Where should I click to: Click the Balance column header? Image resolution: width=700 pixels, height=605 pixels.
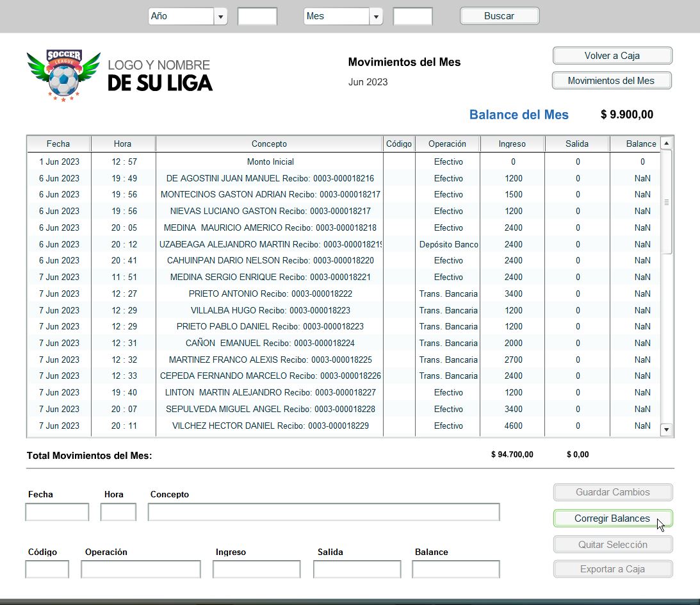click(x=635, y=144)
